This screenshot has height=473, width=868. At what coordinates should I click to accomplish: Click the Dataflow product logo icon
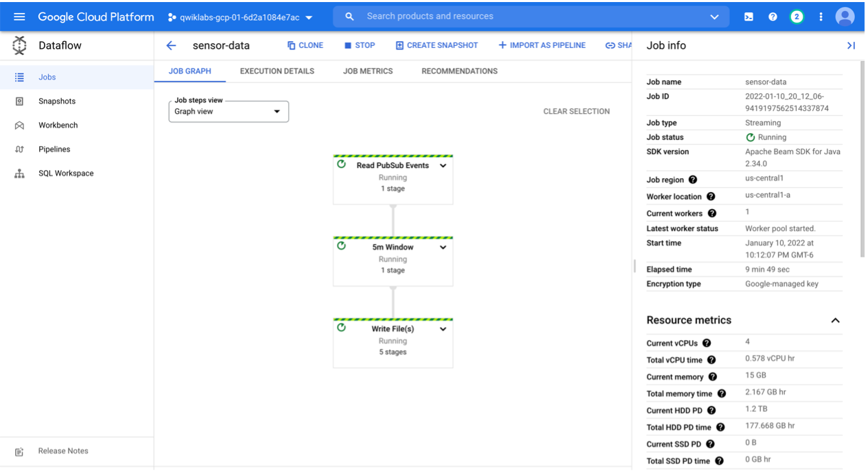pos(19,45)
